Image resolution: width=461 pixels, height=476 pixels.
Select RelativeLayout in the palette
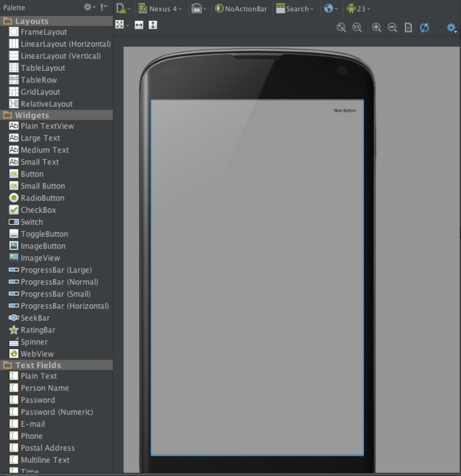click(x=56, y=104)
